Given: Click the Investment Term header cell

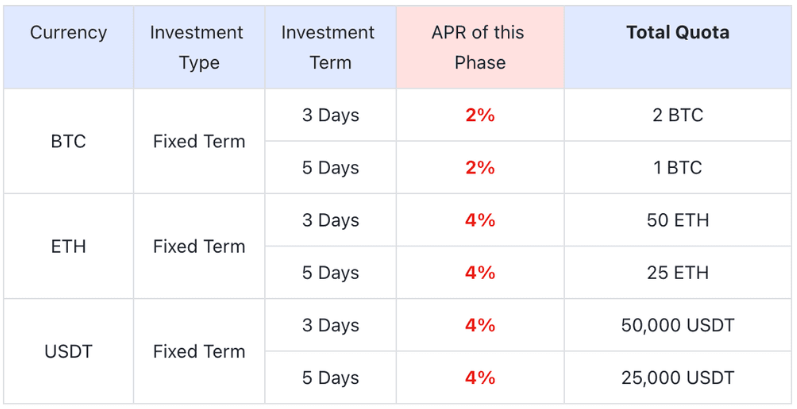Looking at the screenshot, I should 330,47.
